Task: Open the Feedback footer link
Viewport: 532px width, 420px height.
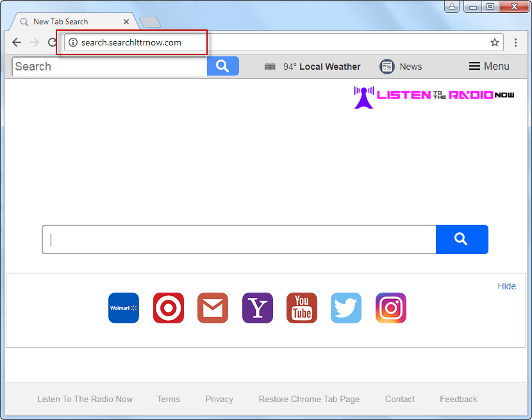Action: (x=458, y=399)
